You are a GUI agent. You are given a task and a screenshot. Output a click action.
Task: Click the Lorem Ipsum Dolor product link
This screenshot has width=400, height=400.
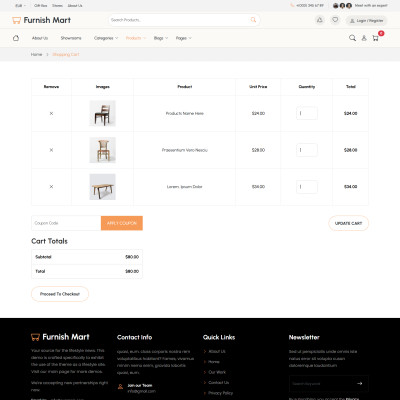tap(185, 187)
